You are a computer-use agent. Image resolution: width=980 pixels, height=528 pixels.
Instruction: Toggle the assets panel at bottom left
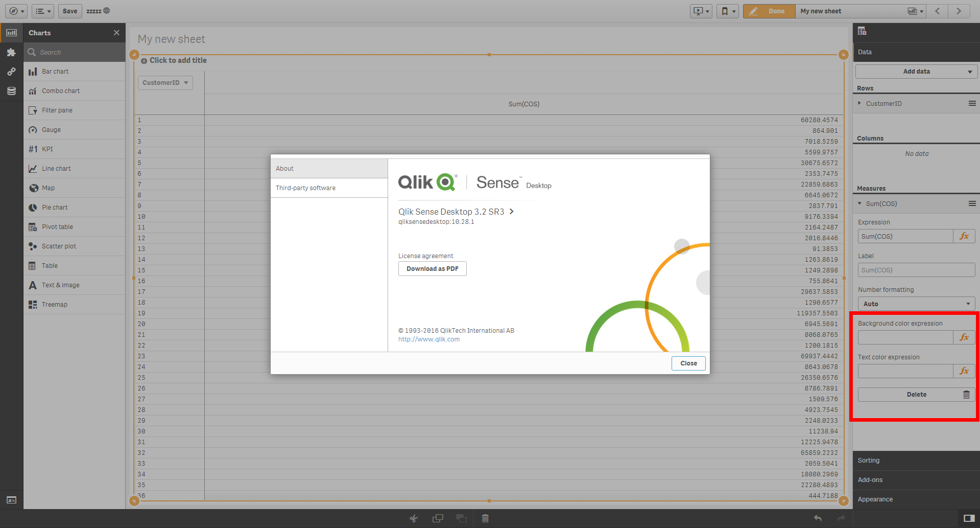11,500
